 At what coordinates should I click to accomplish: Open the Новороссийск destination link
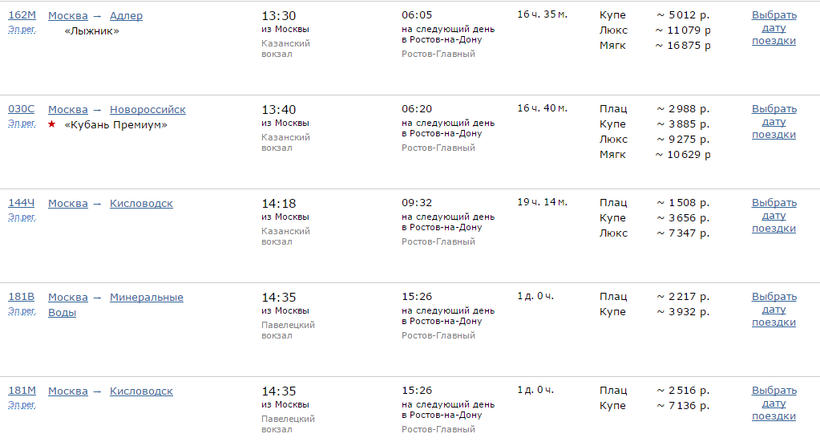click(147, 110)
